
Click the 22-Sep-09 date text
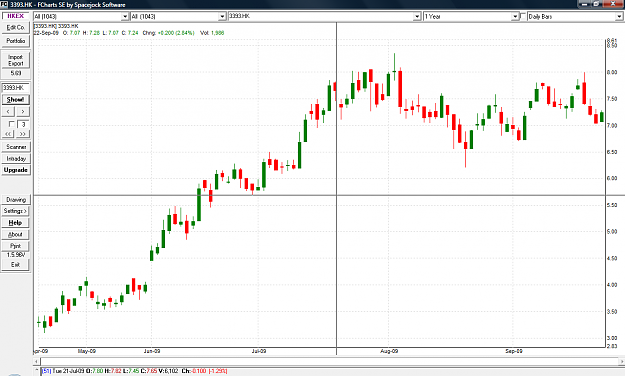pyautogui.click(x=46, y=33)
